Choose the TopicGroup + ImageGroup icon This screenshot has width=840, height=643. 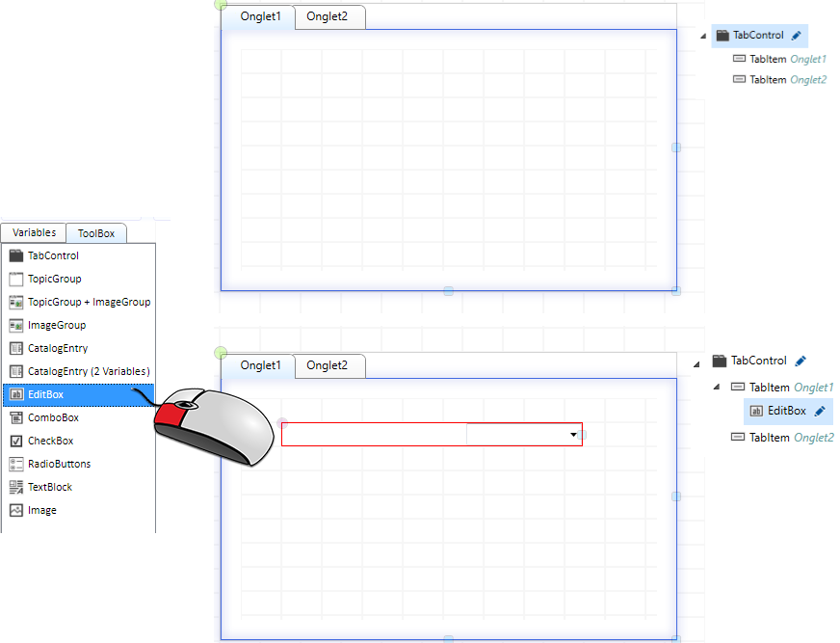16,302
